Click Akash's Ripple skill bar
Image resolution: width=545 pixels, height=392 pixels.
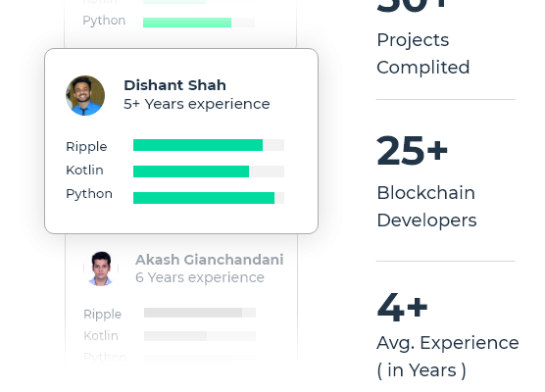click(x=200, y=313)
